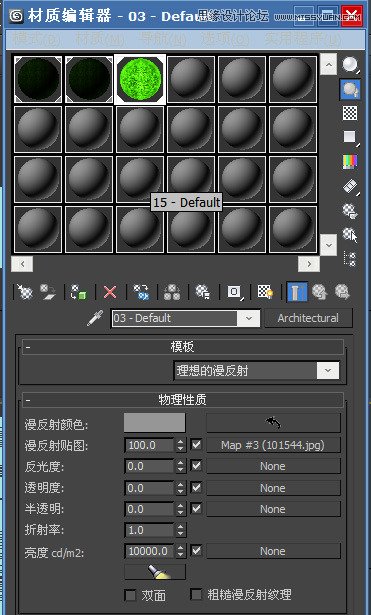The image size is (371, 615).
Task: Click the Architectural material type button
Action: (308, 318)
